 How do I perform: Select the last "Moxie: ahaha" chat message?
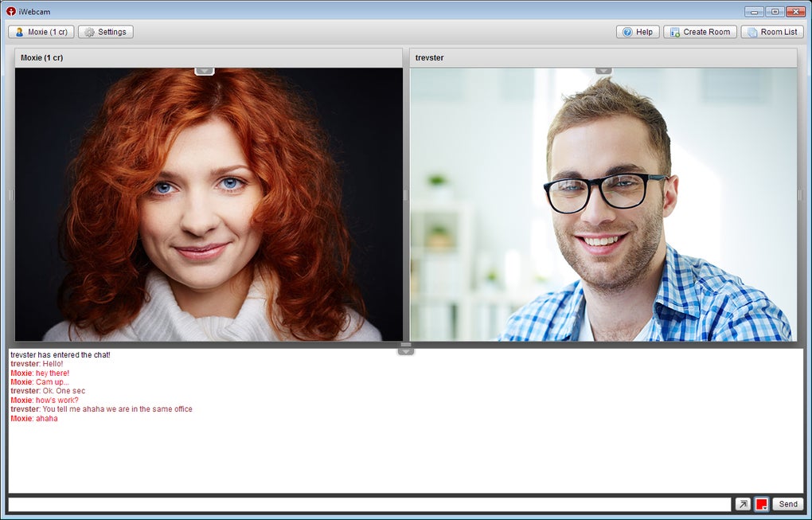(x=34, y=418)
